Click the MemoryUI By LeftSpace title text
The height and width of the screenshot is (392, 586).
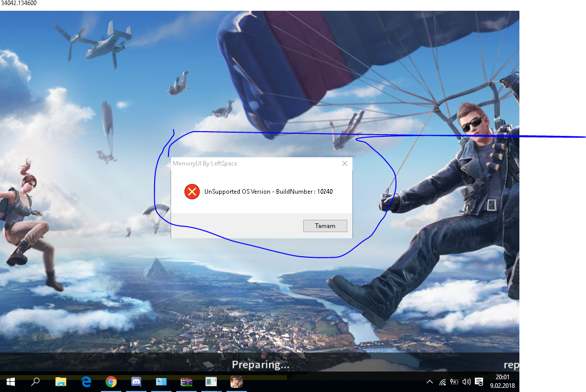click(x=205, y=163)
